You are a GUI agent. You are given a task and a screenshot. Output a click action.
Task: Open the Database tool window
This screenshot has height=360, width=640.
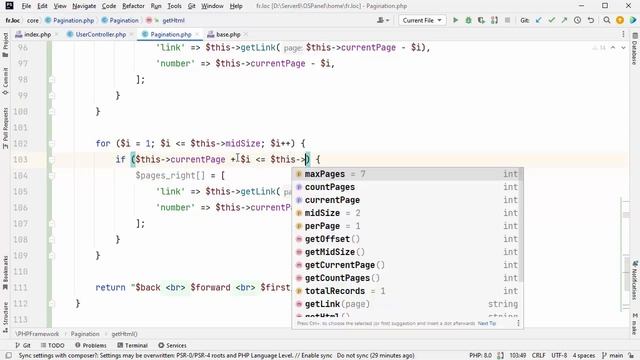click(x=635, y=49)
